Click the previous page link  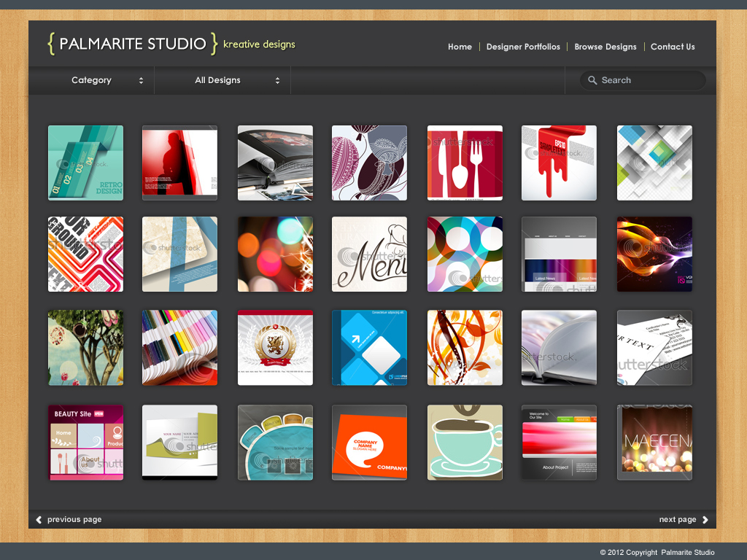(74, 519)
